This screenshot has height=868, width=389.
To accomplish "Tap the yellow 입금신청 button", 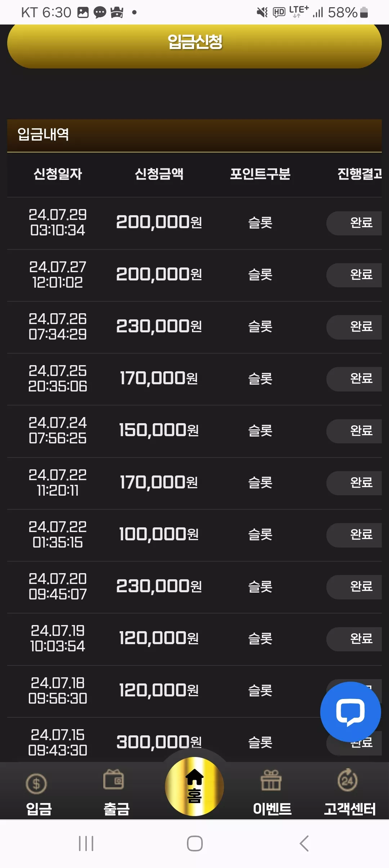I will tap(194, 43).
